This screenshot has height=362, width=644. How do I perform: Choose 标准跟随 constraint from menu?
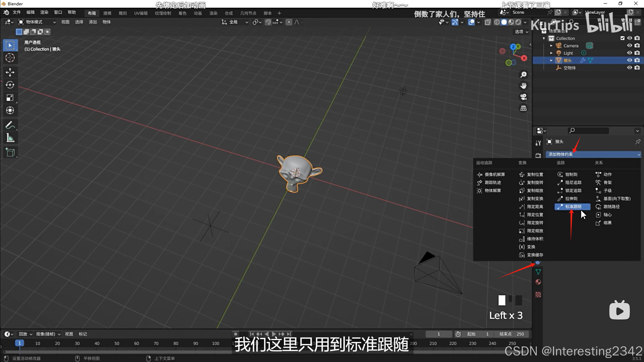[x=573, y=207]
